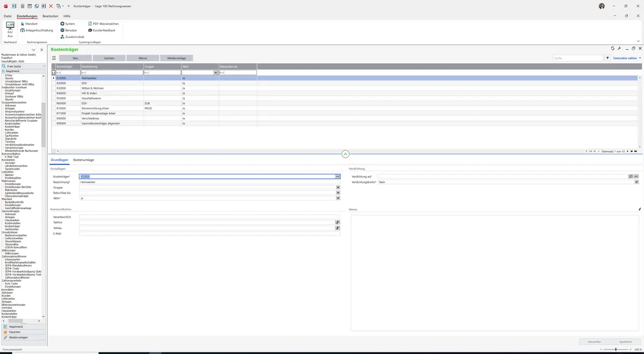Click the wrench settings icon in Kostenträger window
The height and width of the screenshot is (354, 644).
pyautogui.click(x=619, y=48)
